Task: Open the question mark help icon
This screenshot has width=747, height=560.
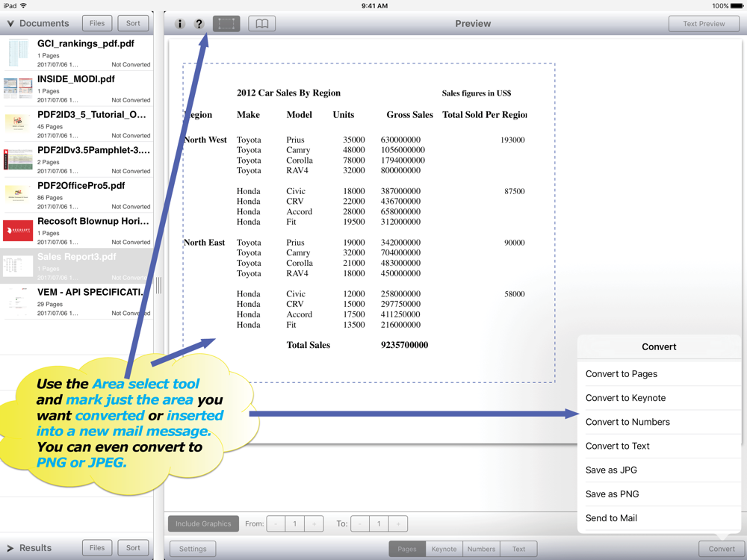Action: click(x=199, y=24)
